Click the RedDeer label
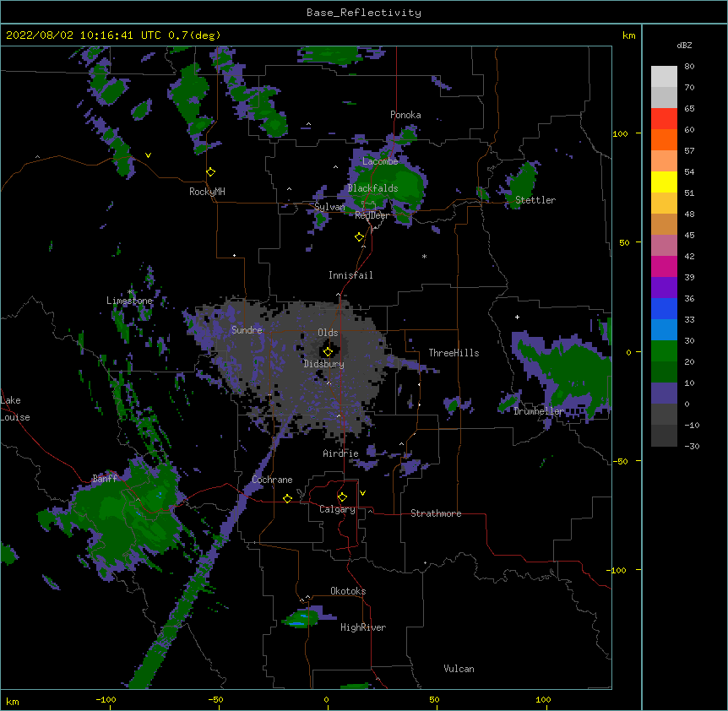The width and height of the screenshot is (728, 711). (x=372, y=215)
